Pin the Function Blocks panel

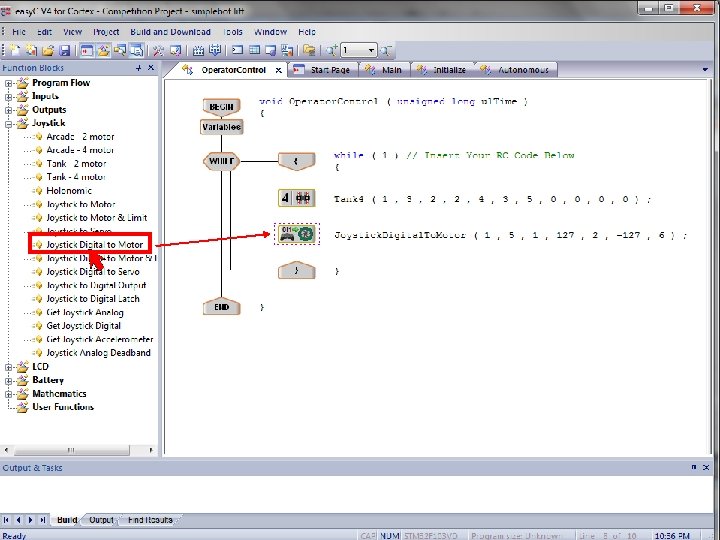(x=139, y=68)
